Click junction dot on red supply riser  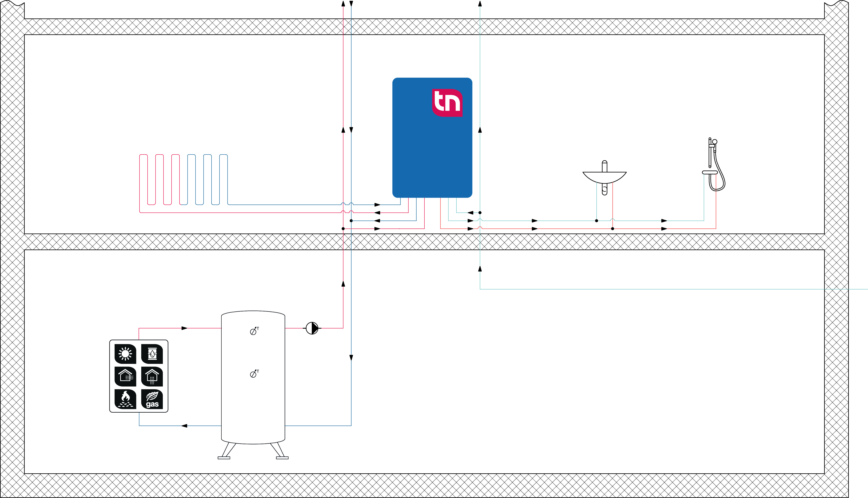point(343,229)
